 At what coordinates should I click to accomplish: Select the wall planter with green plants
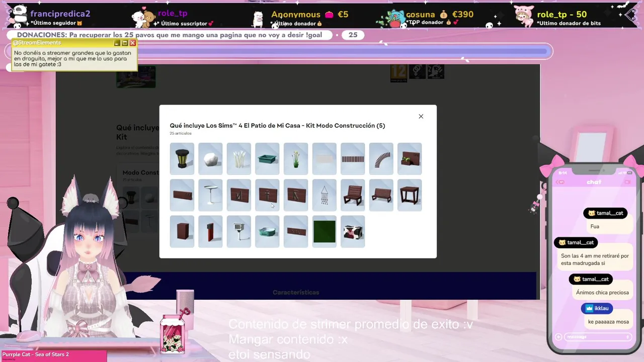click(410, 159)
